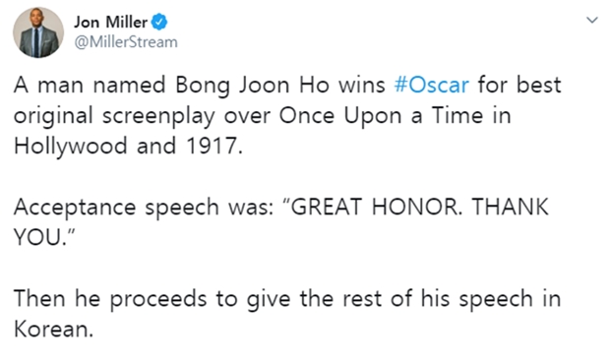Click the name "Bong Joon Ho" in tweet

[x=252, y=86]
